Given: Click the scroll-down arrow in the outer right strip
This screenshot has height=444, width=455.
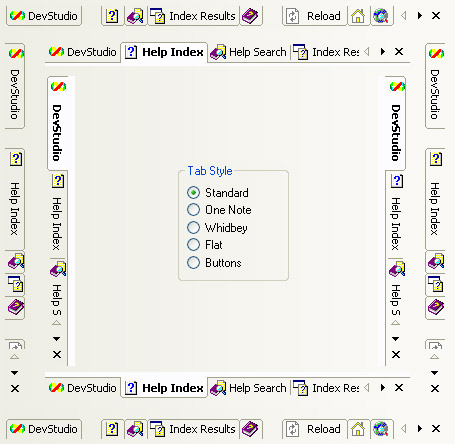Looking at the screenshot, I should coord(434,373).
